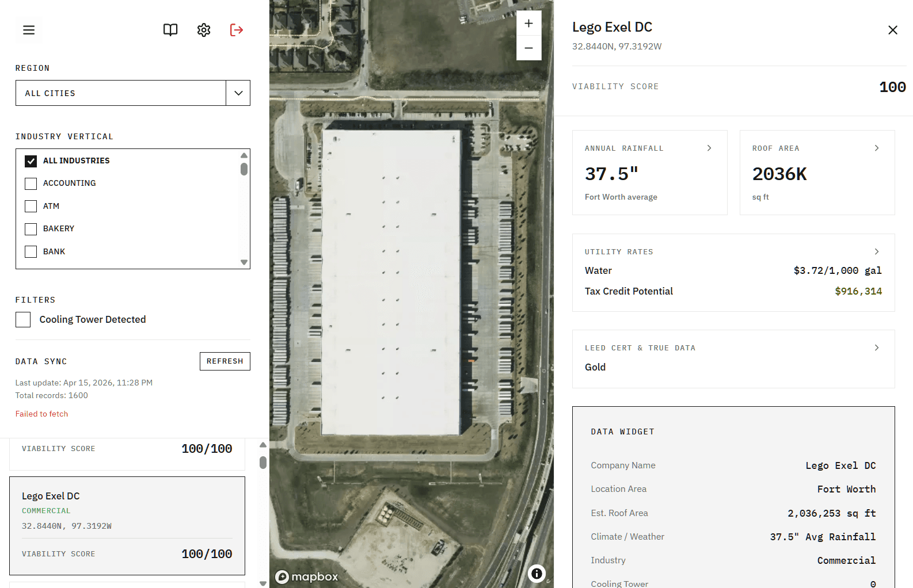The image size is (913, 588).
Task: Open the documentation book icon
Action: [x=170, y=30]
